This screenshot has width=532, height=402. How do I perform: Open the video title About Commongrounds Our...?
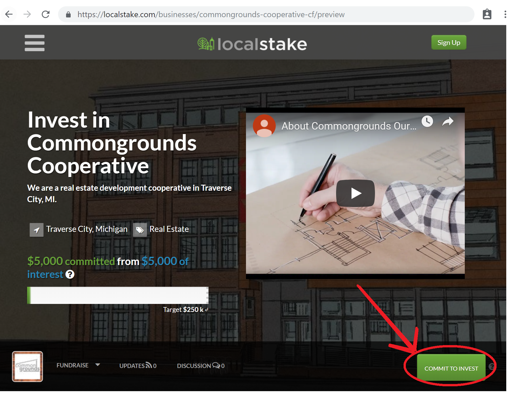[x=349, y=126]
